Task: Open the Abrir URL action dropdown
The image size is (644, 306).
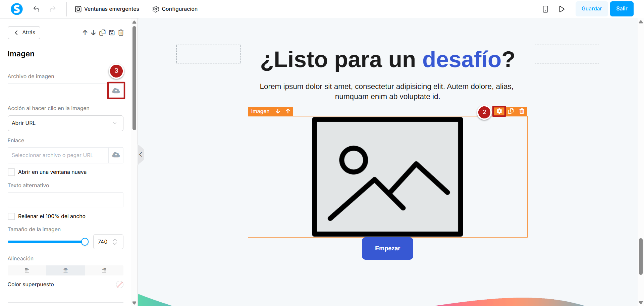Action: pos(65,123)
